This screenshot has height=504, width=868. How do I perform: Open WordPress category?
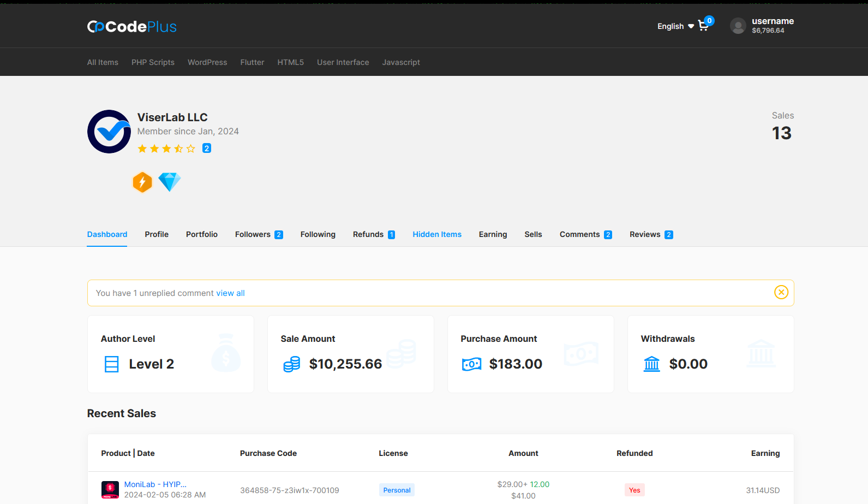pos(207,62)
